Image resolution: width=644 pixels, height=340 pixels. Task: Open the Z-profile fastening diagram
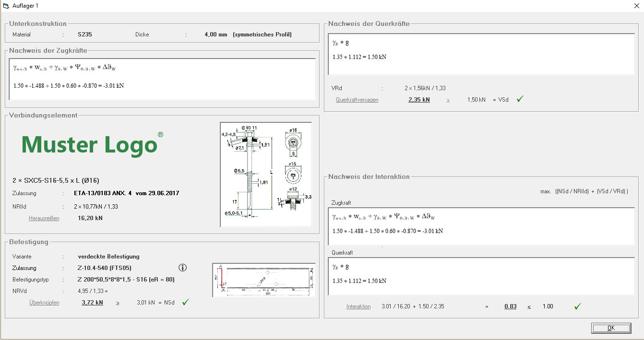pos(263,280)
